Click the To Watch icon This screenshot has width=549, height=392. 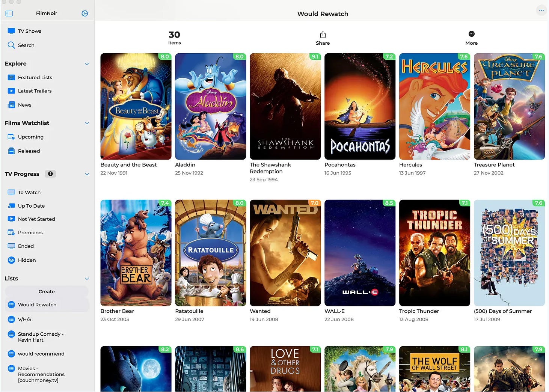tap(11, 192)
